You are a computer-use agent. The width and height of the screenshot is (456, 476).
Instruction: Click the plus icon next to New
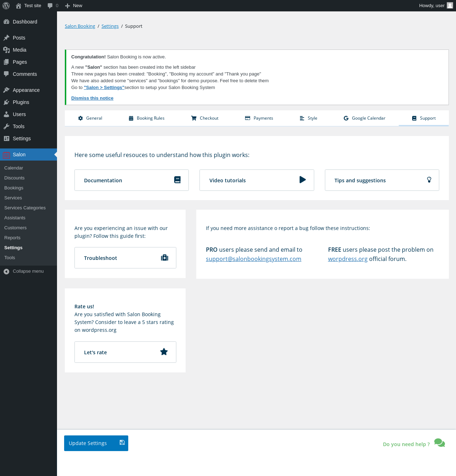[x=67, y=6]
